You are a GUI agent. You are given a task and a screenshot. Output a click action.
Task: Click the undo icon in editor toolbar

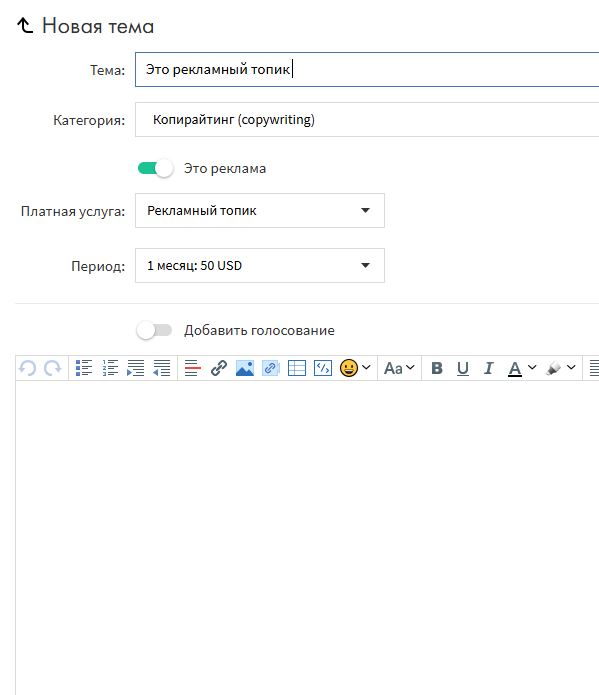pos(27,368)
